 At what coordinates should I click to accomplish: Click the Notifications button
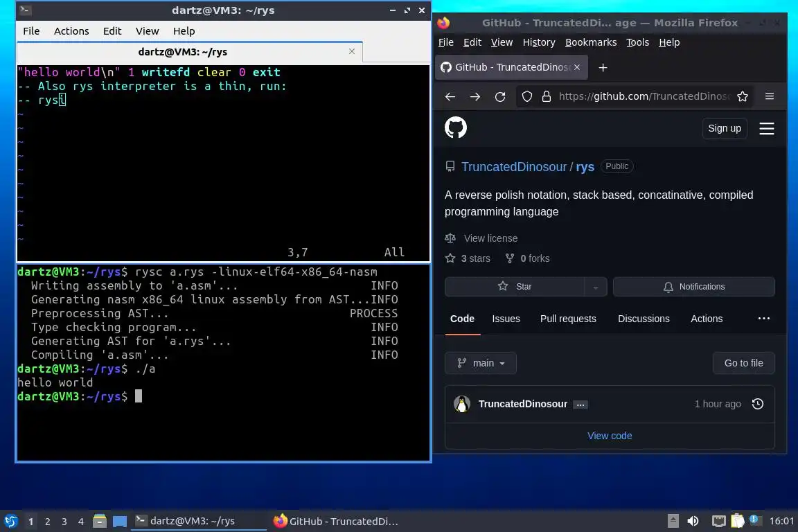coord(693,287)
